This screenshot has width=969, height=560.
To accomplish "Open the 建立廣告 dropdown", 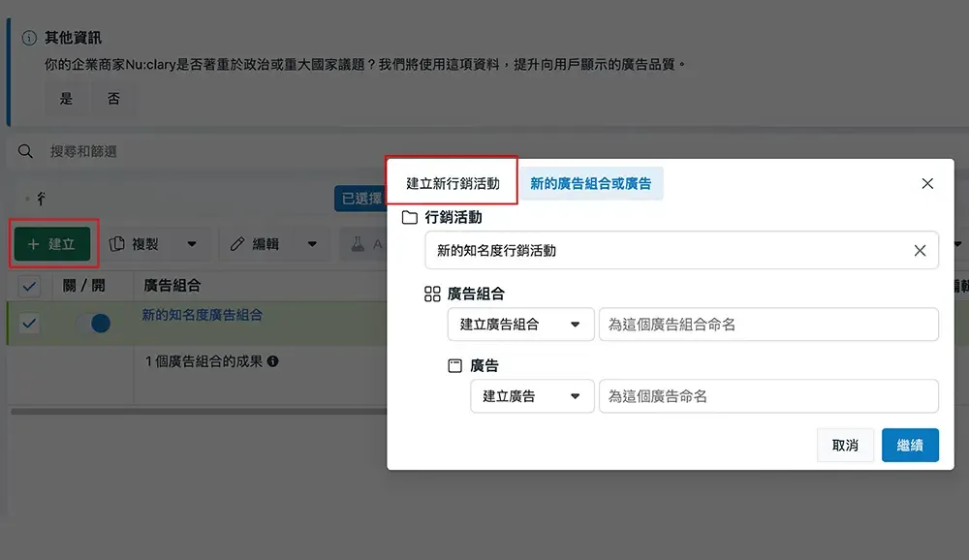I will (531, 396).
